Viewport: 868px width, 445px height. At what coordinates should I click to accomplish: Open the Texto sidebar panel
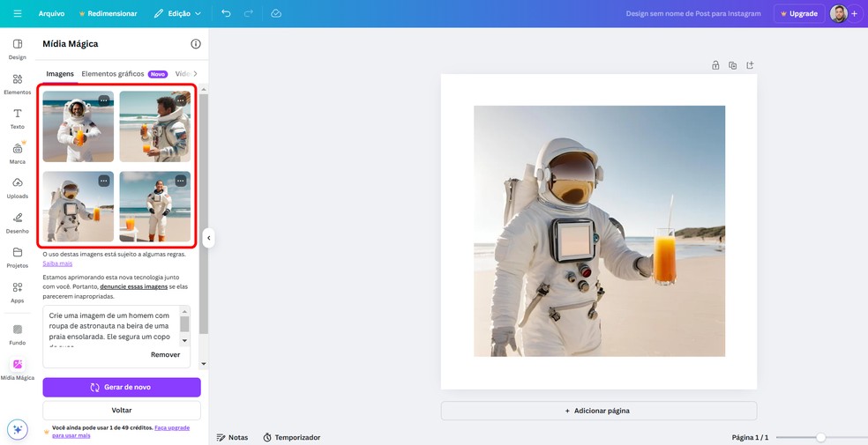tap(17, 119)
